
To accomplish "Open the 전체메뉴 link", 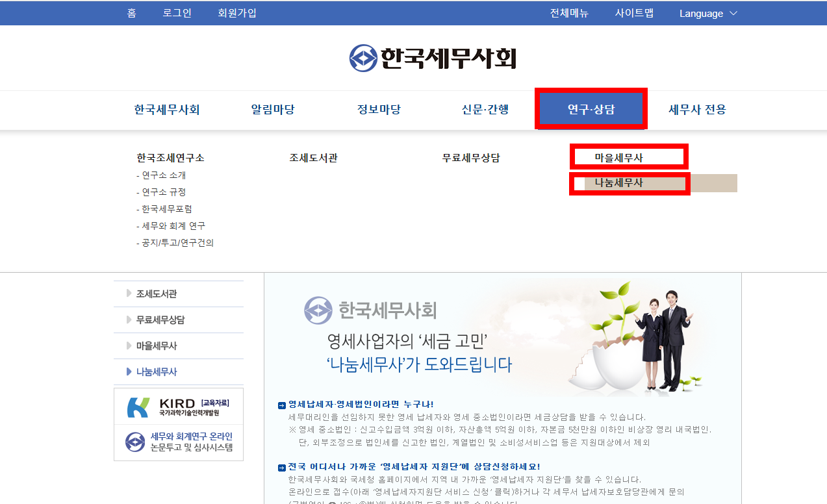I will (569, 13).
